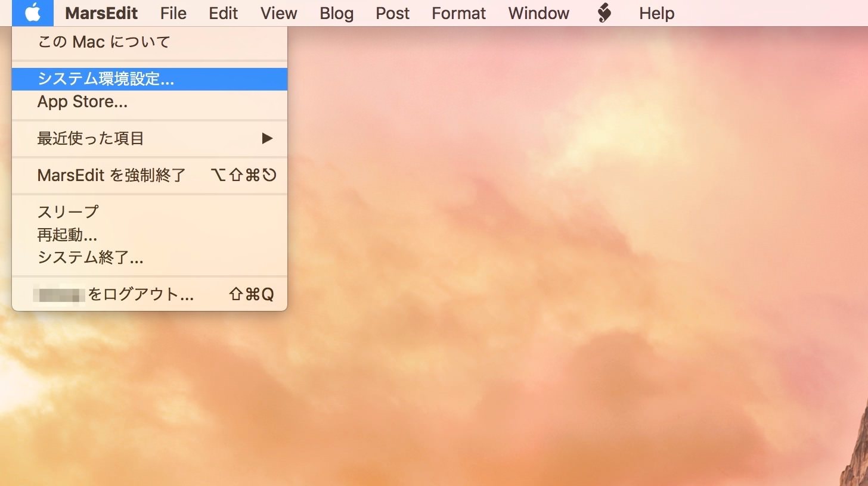Open the Post menu

click(x=393, y=13)
